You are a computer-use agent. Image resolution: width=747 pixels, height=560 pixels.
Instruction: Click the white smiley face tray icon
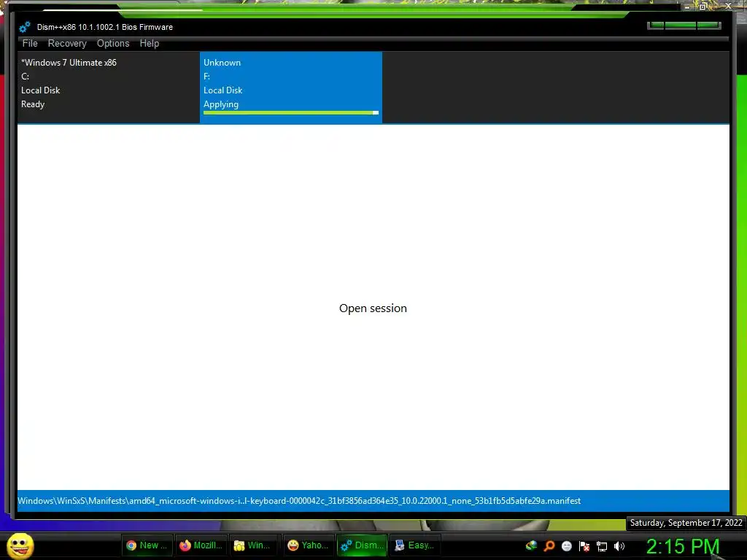566,545
